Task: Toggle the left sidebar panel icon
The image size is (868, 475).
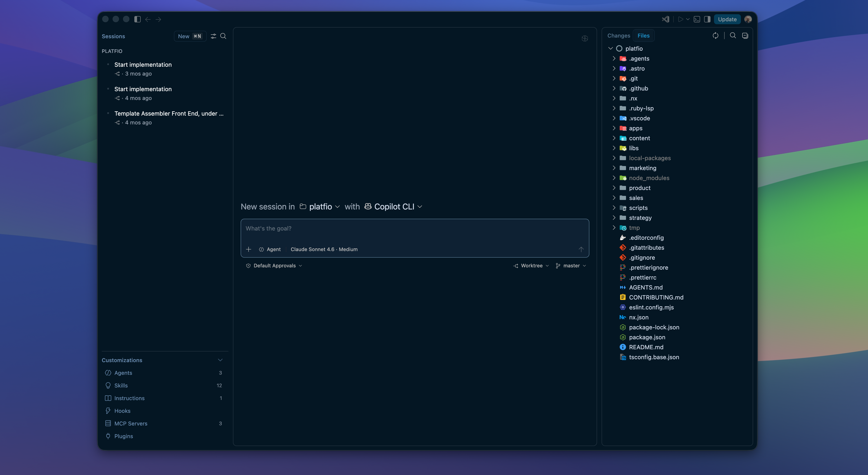Action: 137,19
